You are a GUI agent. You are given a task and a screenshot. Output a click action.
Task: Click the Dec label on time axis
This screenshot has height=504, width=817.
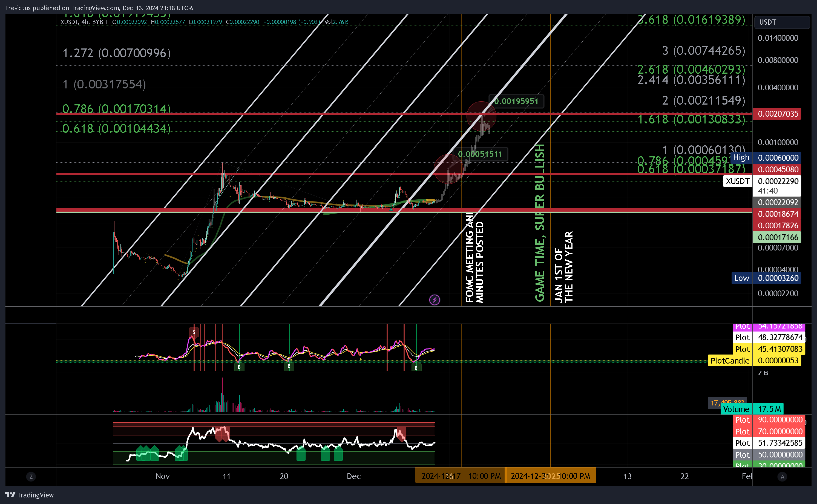(354, 476)
